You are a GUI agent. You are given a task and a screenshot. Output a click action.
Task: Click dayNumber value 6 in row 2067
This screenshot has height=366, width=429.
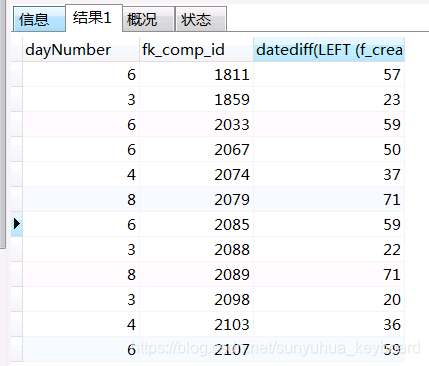[81, 149]
